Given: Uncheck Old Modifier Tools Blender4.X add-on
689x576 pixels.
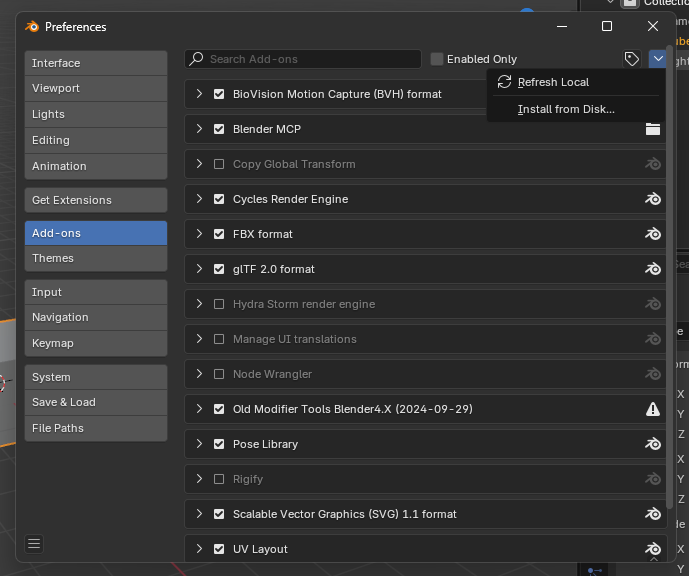Looking at the screenshot, I should tap(219, 409).
